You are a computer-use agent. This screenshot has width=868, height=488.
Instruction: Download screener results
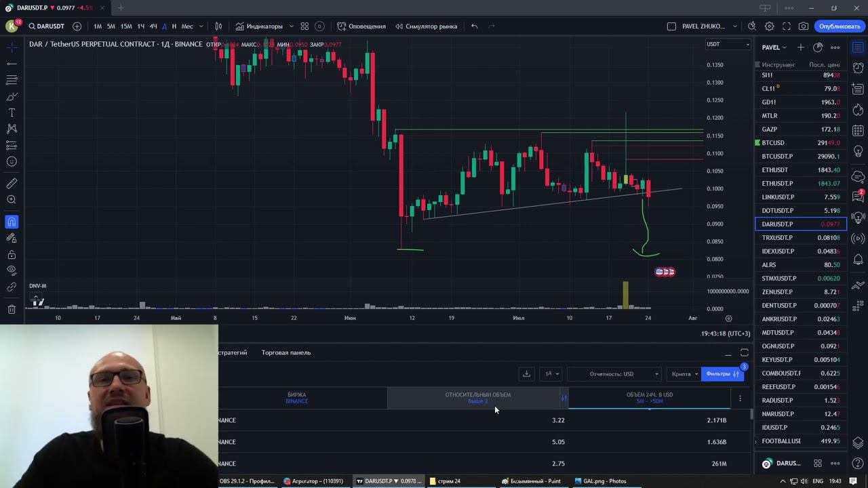coord(526,373)
